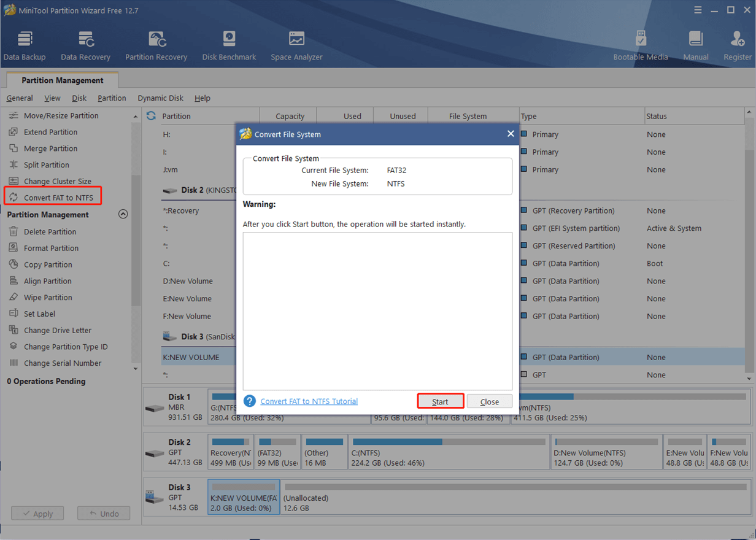Image resolution: width=756 pixels, height=540 pixels.
Task: Choose Extend Partition action
Action: (x=50, y=132)
